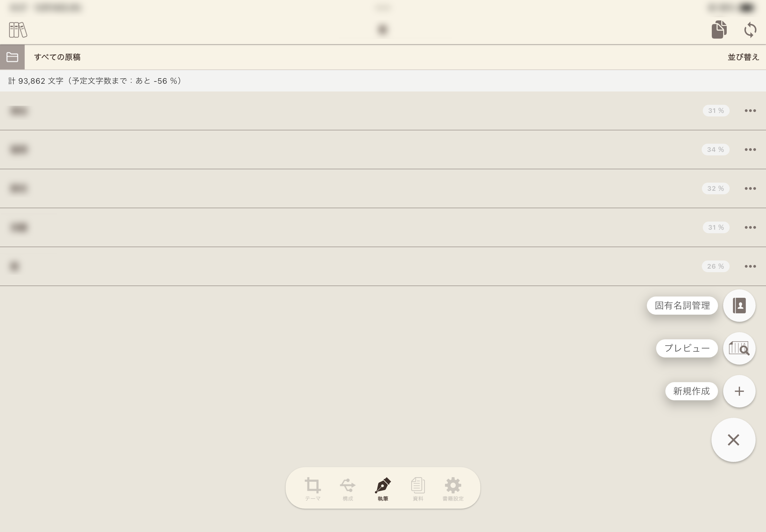766x532 pixels.
Task: Select the 執筆 pen tab
Action: point(383,489)
